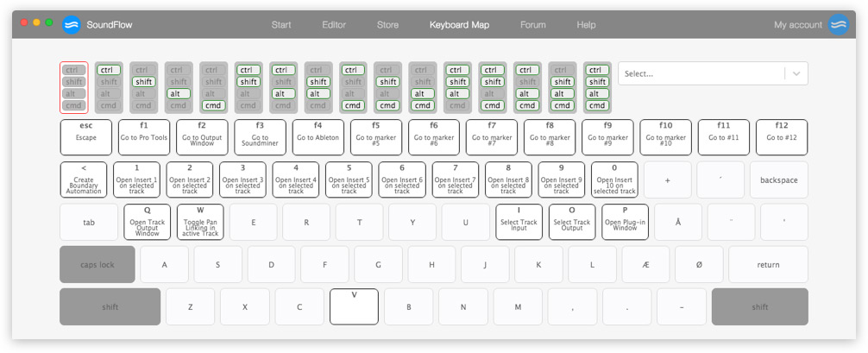This screenshot has width=868, height=353.
Task: Select the ctrl+cmd modifier combination
Action: (x=353, y=87)
